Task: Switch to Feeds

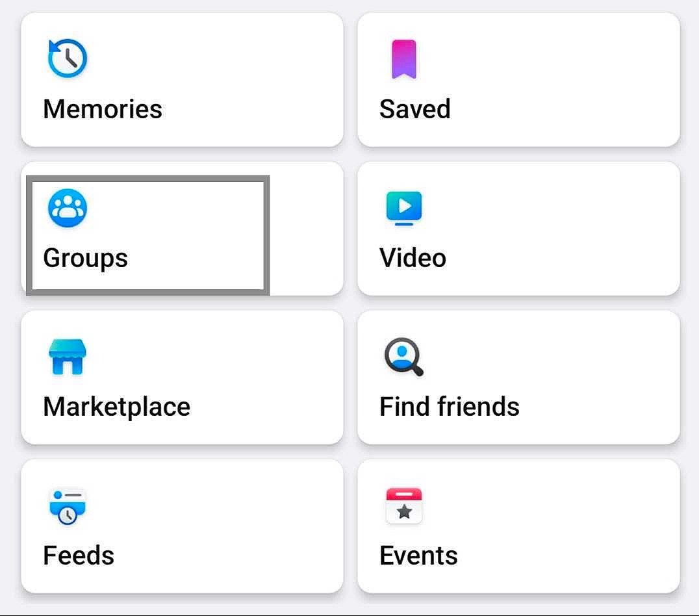Action: 182,528
